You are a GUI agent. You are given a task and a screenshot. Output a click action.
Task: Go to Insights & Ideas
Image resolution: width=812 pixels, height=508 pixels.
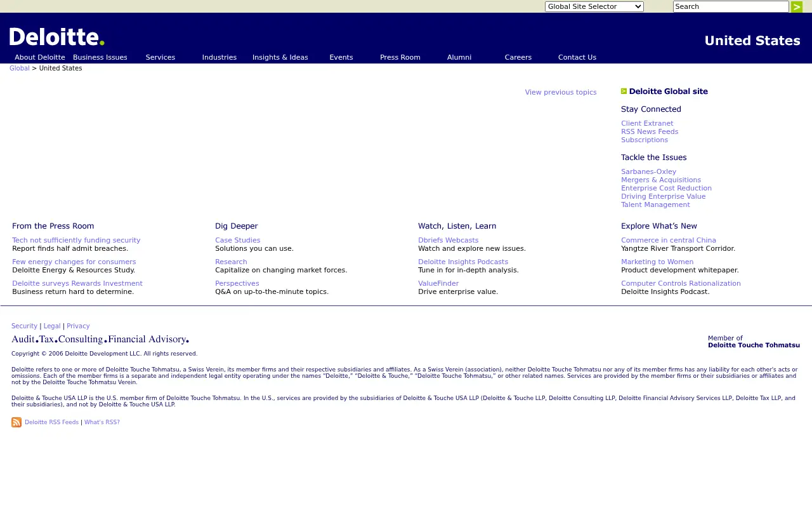(280, 57)
